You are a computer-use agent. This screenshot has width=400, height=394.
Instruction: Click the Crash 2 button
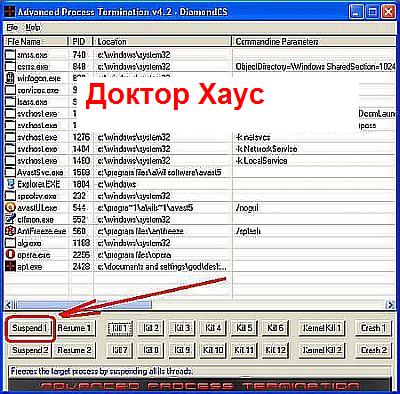click(373, 350)
